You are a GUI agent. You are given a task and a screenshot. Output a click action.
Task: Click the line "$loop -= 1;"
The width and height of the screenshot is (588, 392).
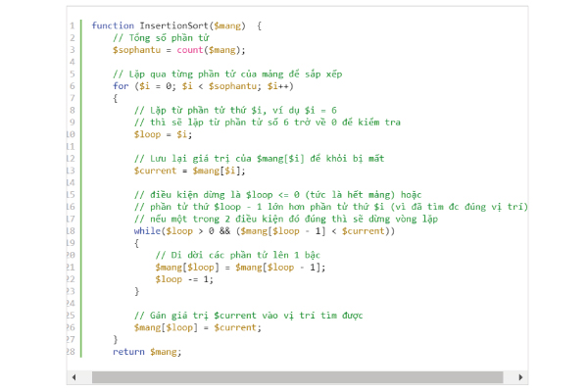click(184, 279)
